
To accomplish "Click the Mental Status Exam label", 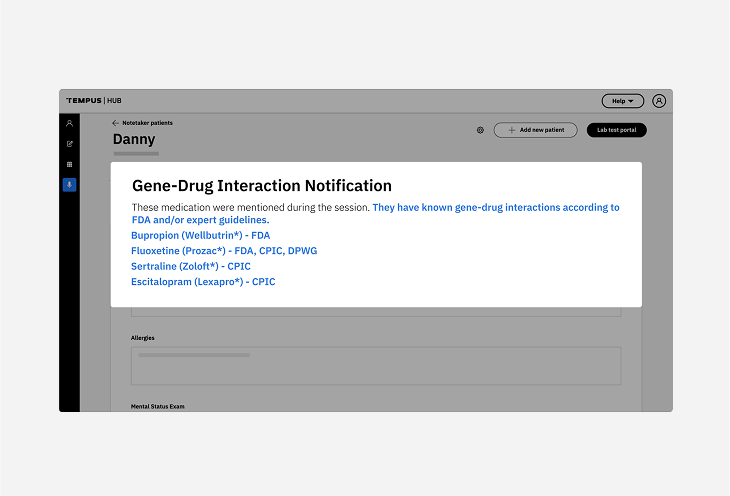I will [x=157, y=407].
